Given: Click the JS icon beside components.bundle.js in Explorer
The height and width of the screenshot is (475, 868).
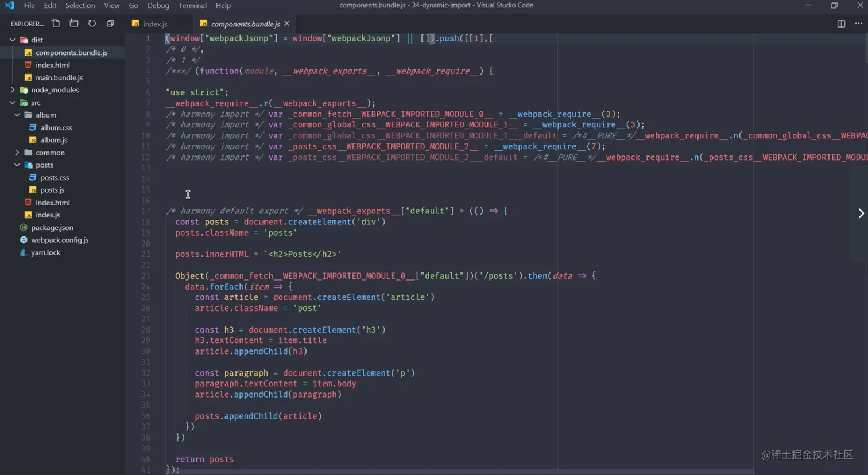Looking at the screenshot, I should tap(28, 53).
